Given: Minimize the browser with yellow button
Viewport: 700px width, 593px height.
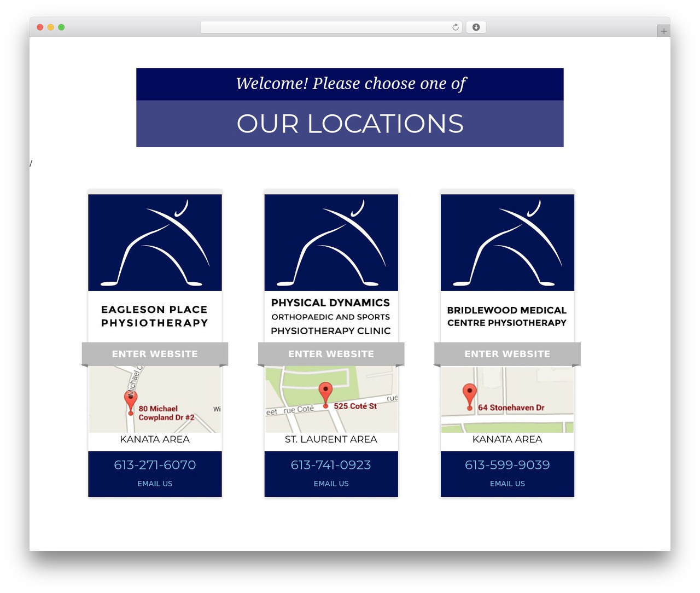Looking at the screenshot, I should tap(50, 27).
